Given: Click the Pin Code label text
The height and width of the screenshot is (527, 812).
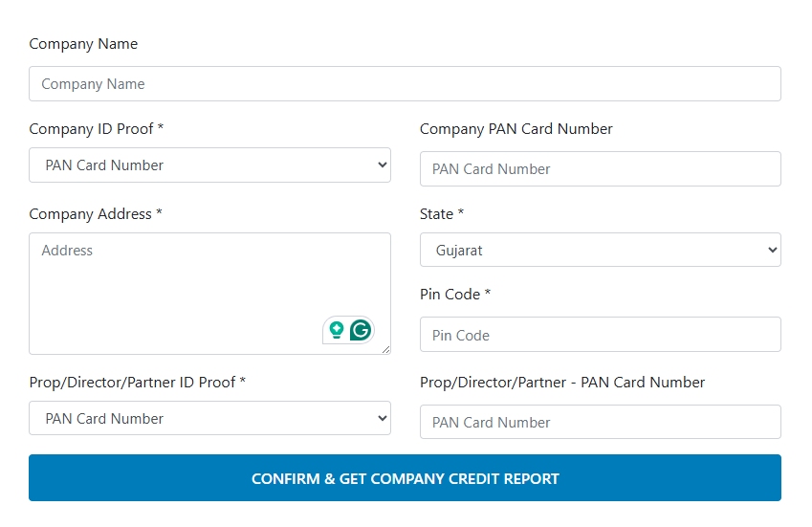Looking at the screenshot, I should point(454,295).
